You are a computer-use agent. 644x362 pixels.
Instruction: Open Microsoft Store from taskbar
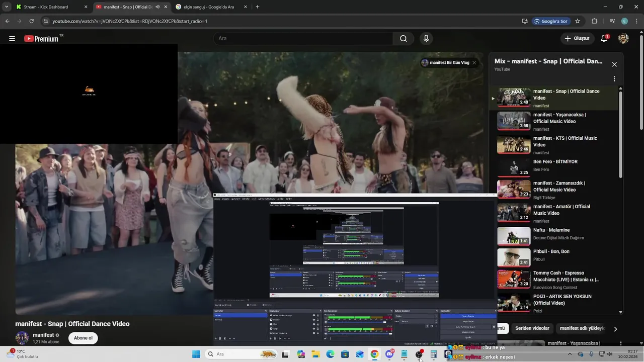pyautogui.click(x=345, y=354)
